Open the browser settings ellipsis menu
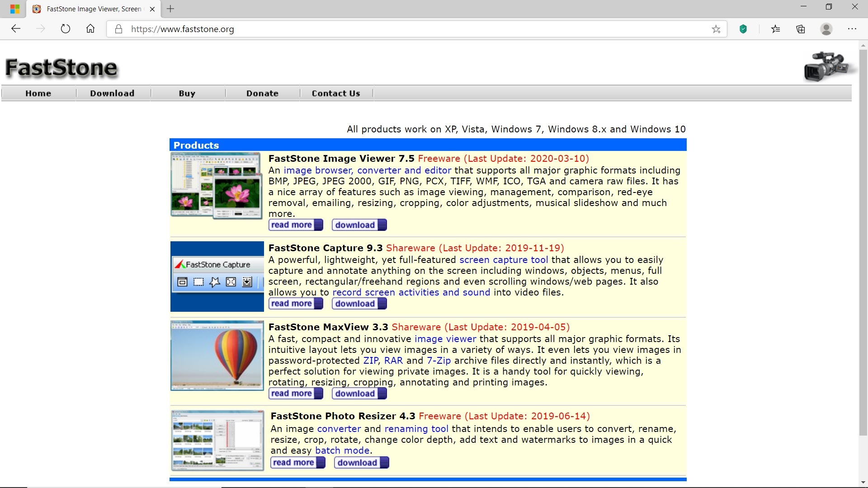 click(x=852, y=29)
